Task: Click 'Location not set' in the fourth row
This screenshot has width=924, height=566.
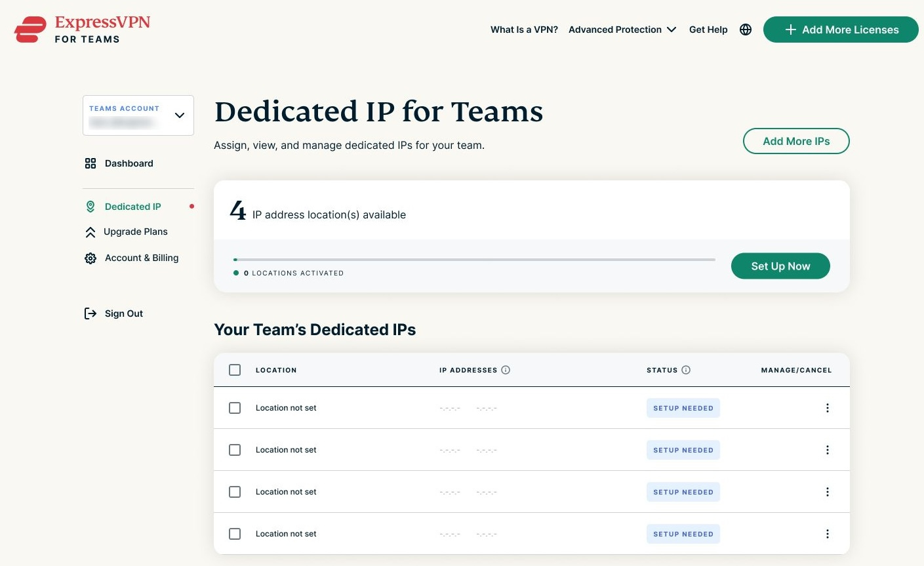Action: [286, 534]
